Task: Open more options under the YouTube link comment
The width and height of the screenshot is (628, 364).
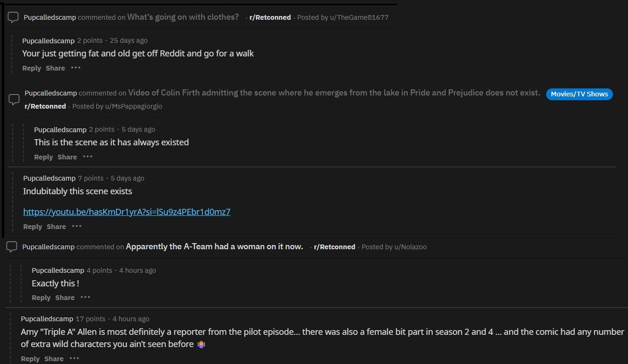Action: (x=77, y=226)
